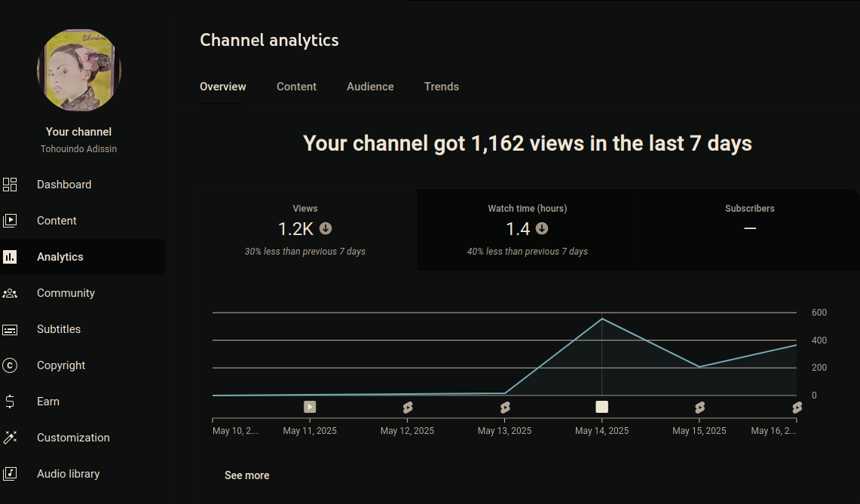Click the down-arrow icon next to 1.4 watch time

(542, 228)
